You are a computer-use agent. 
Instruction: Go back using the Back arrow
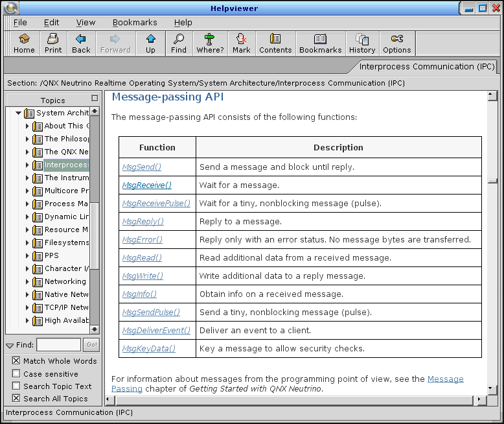point(81,43)
